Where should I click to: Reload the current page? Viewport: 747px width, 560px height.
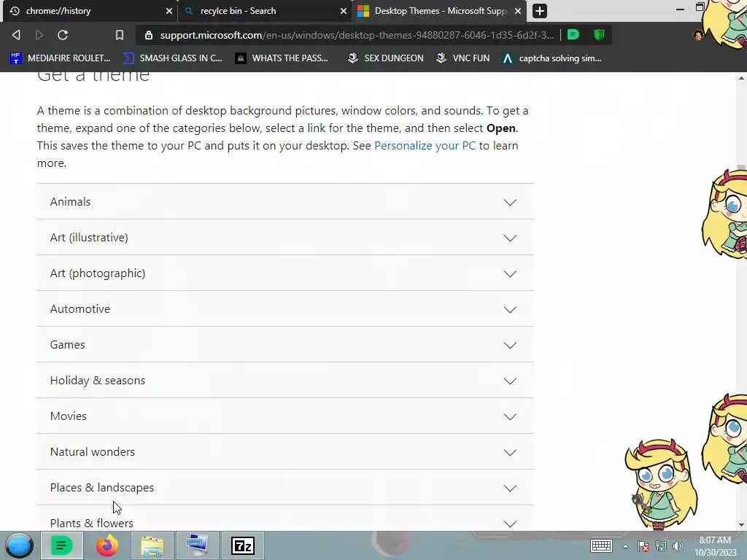click(x=63, y=35)
